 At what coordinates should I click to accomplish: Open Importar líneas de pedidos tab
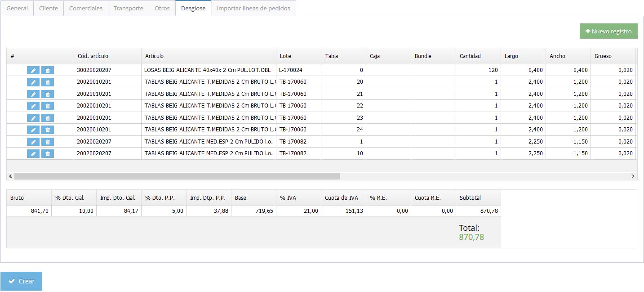tap(253, 8)
